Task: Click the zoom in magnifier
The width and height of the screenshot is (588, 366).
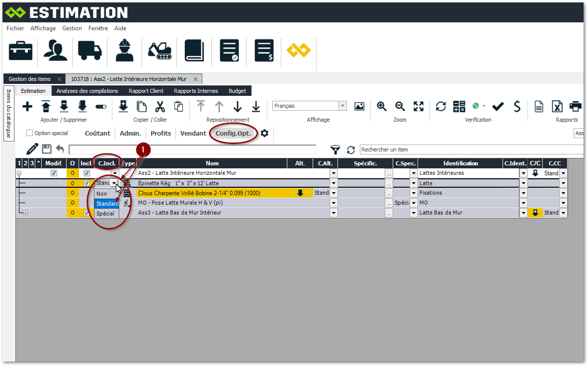Action: click(x=382, y=106)
